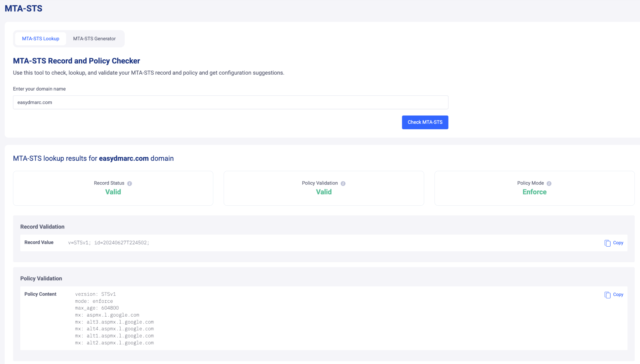Click the MTA-STS page title

click(x=23, y=8)
